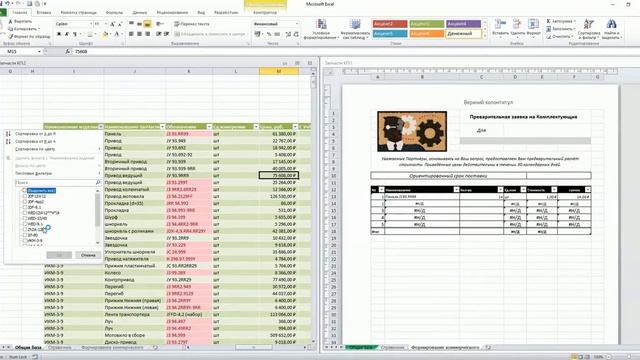Click the increase decimal places icon

pos(288,34)
